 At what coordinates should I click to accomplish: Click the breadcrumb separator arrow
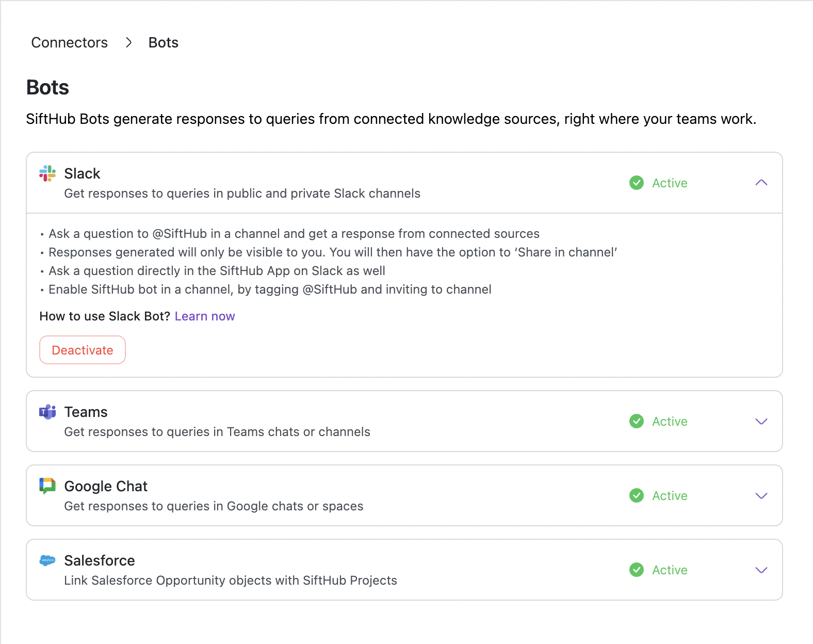click(129, 42)
